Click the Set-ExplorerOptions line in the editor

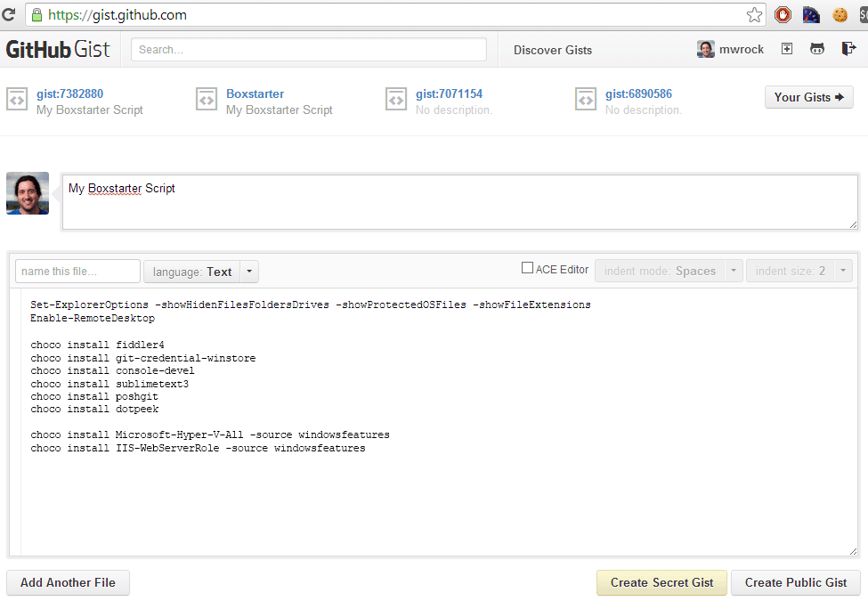(311, 305)
